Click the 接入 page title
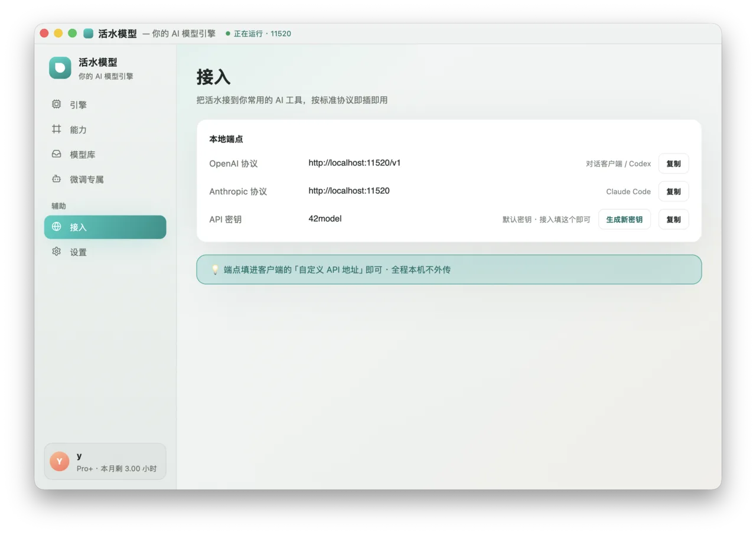Image resolution: width=756 pixels, height=535 pixels. pyautogui.click(x=213, y=77)
